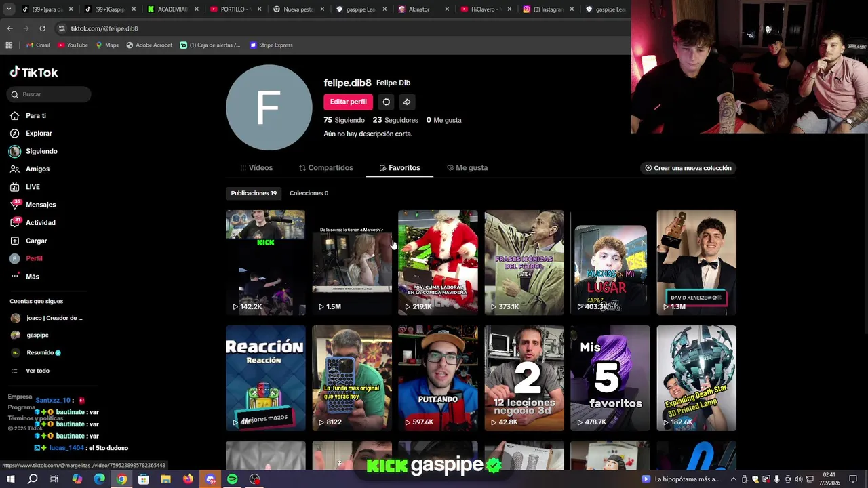This screenshot has width=868, height=488.
Task: Open phone case video with 8122 views
Action: click(351, 378)
